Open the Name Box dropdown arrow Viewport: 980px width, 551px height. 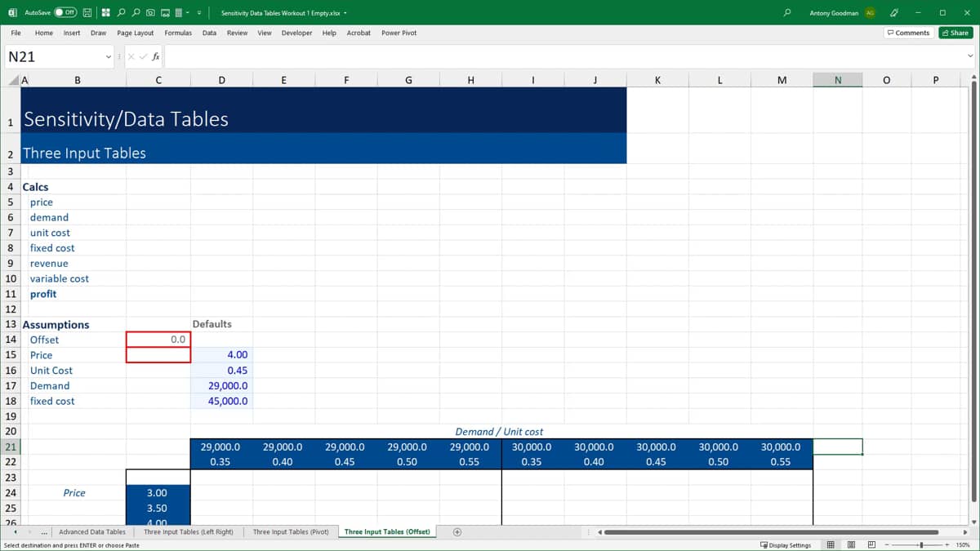[x=109, y=56]
